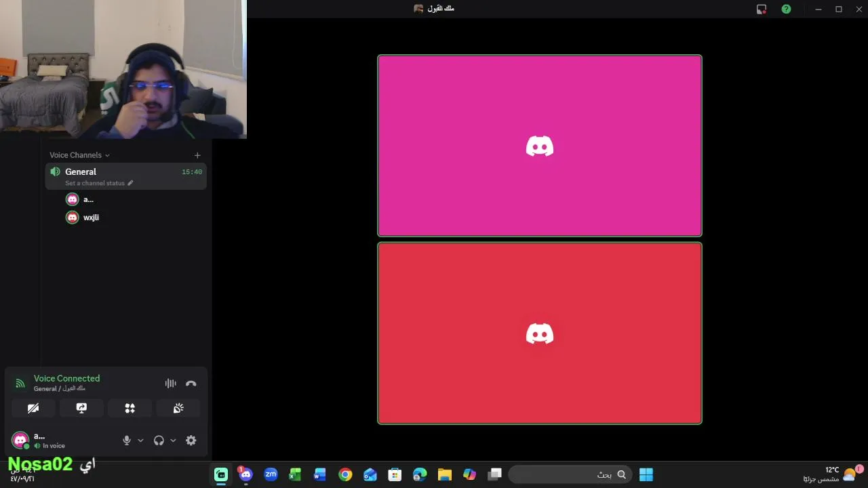Launch Google Chrome from taskbar

(x=345, y=474)
